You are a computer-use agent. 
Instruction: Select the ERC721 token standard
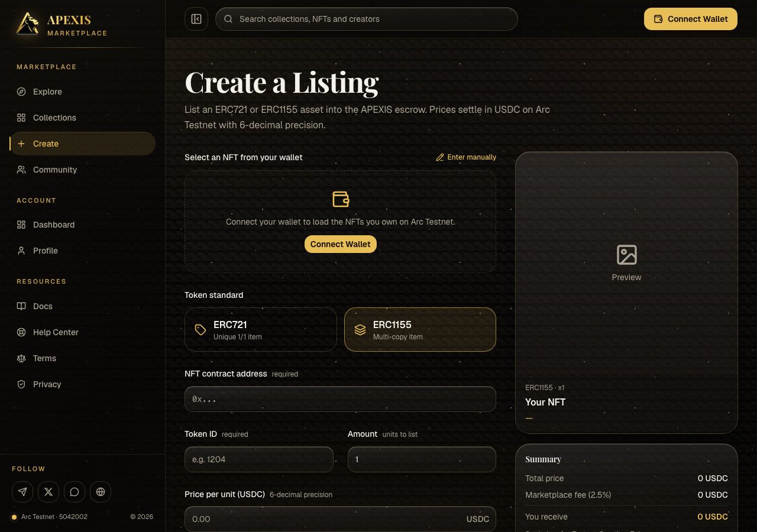point(261,329)
